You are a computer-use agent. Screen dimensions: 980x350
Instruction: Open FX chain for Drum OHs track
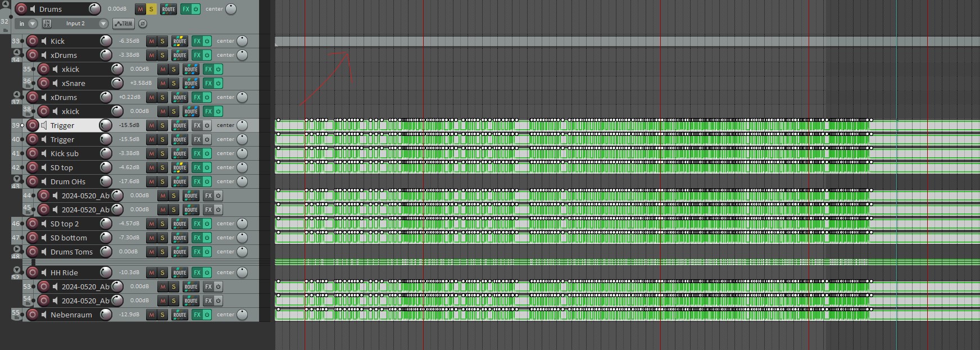point(197,181)
